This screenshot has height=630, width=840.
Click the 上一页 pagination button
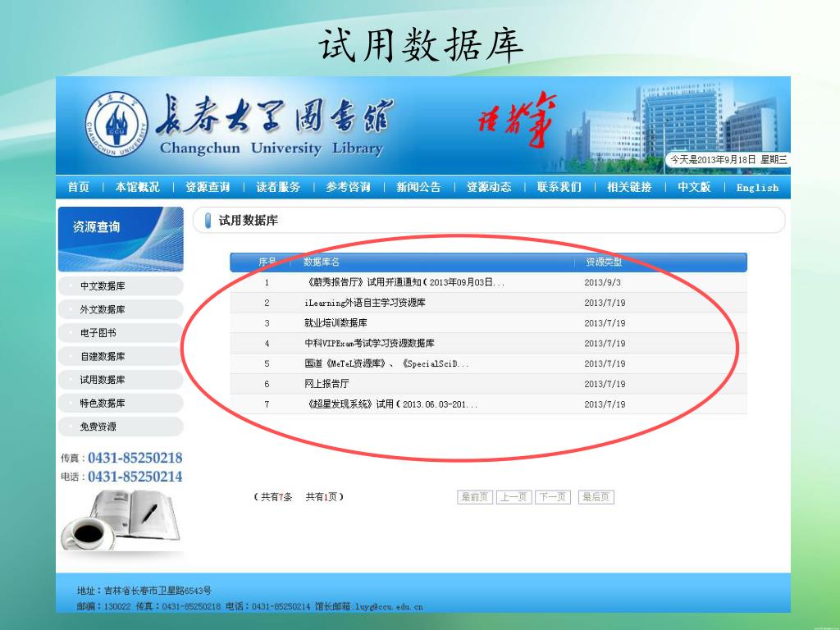pyautogui.click(x=514, y=497)
